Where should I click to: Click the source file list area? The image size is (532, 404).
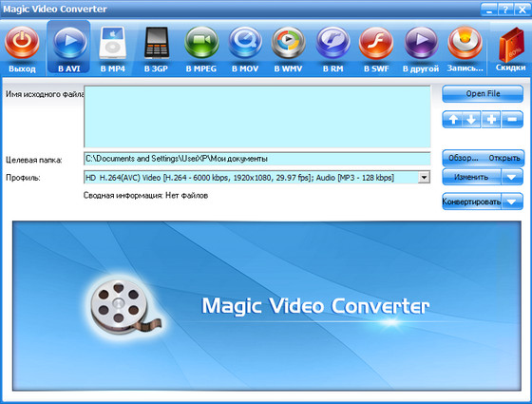click(x=256, y=116)
